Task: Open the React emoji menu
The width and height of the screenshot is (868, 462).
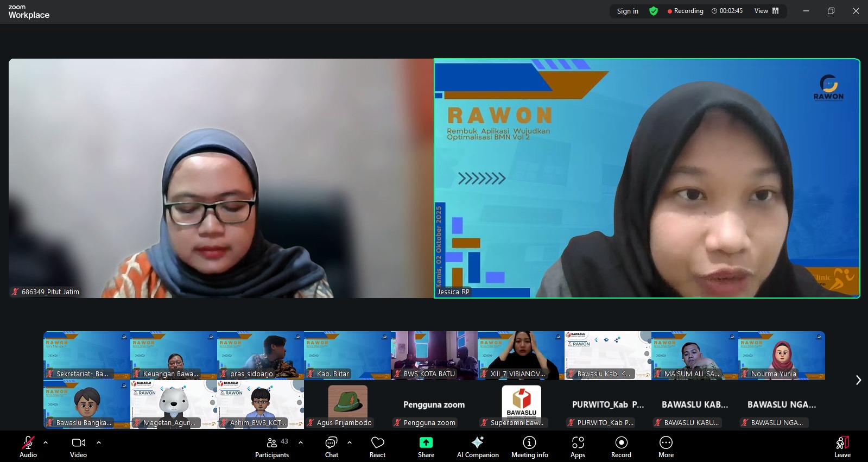Action: coord(377,447)
